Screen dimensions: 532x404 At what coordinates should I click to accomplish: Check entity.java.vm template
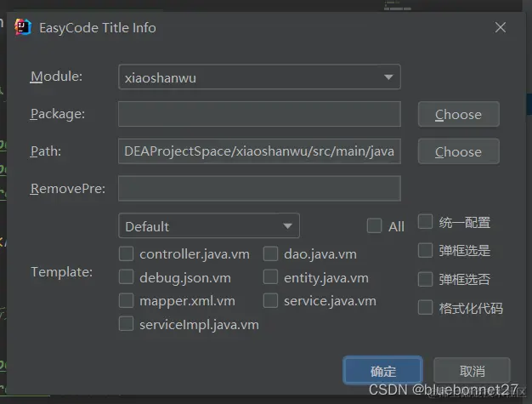[x=270, y=277]
